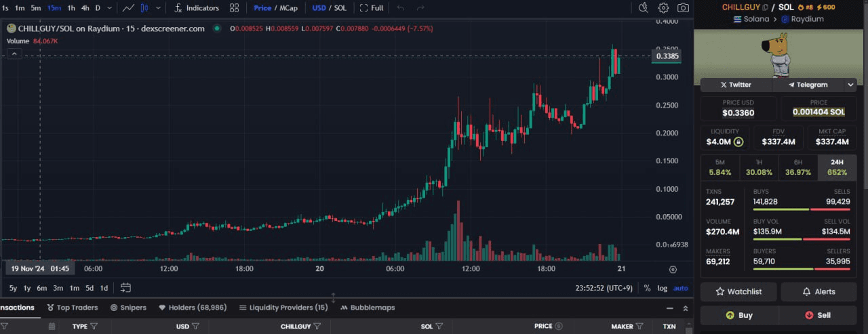The width and height of the screenshot is (868, 334).
Task: Set the chart range to 5d
Action: tap(90, 288)
